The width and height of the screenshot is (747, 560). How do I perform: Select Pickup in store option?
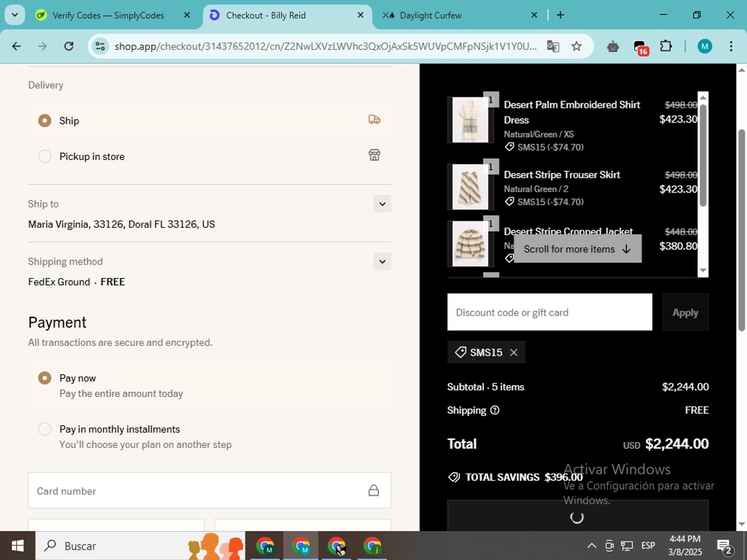(x=45, y=156)
